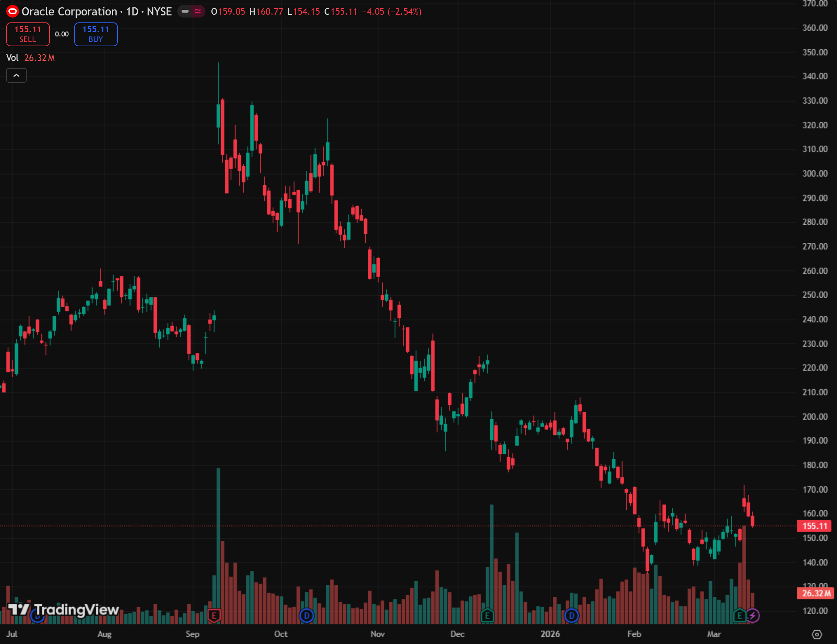Screen dimensions: 837x644
Task: Open the Oracle Corporation · 1D · NYSE title
Action: 97,12
